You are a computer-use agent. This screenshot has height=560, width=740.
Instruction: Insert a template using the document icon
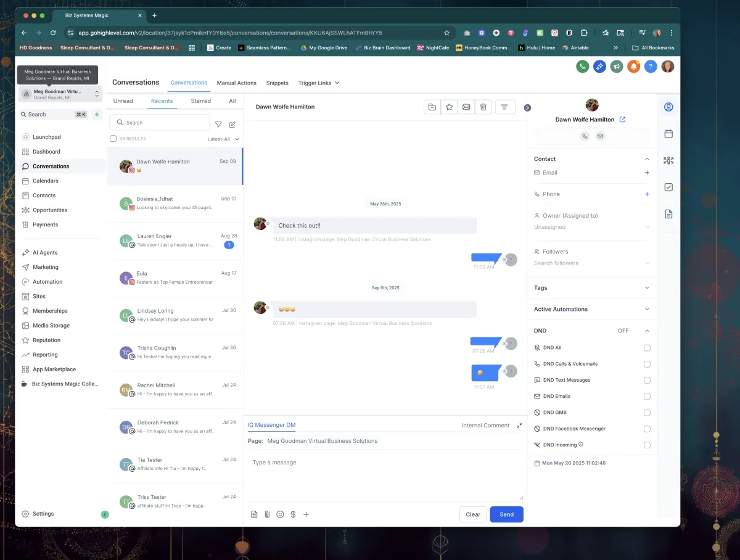point(254,514)
